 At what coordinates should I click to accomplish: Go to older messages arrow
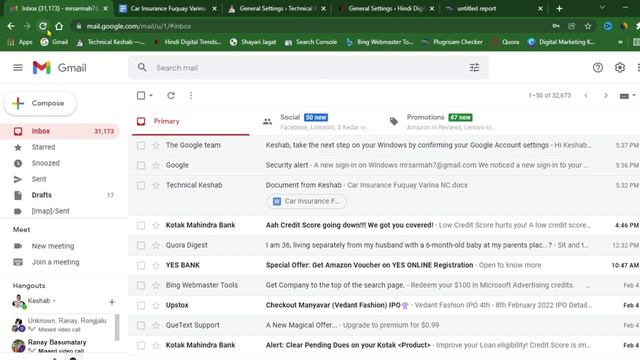[x=606, y=96]
